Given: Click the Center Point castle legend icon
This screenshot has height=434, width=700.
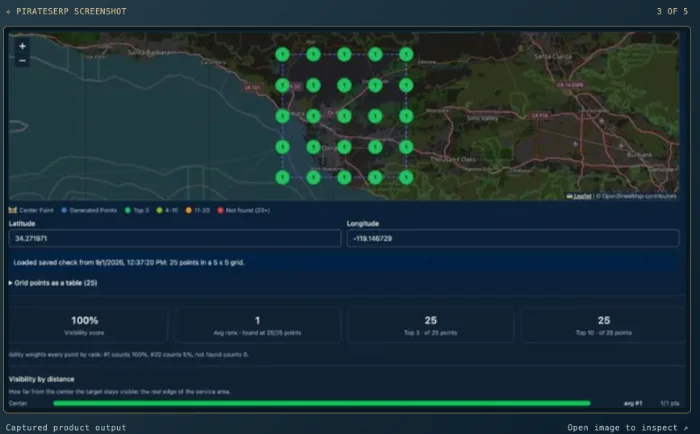Looking at the screenshot, I should (12, 210).
